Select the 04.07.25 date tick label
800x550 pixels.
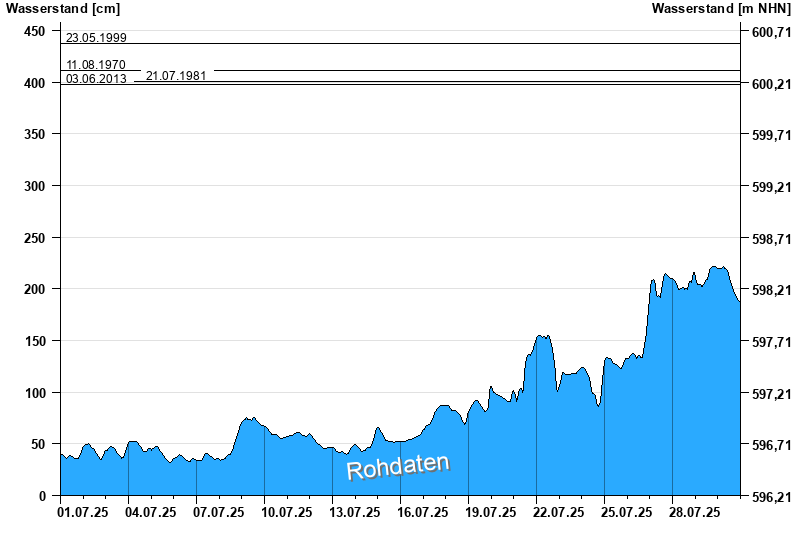(151, 512)
